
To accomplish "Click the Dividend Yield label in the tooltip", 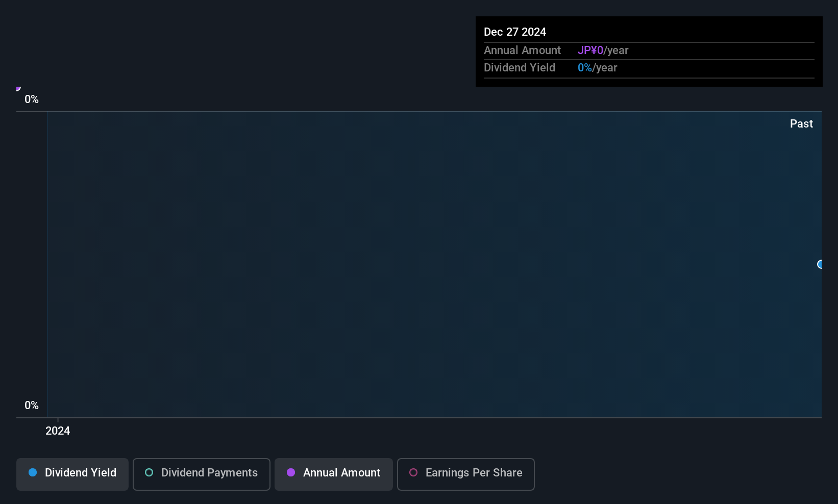I will coord(520,67).
